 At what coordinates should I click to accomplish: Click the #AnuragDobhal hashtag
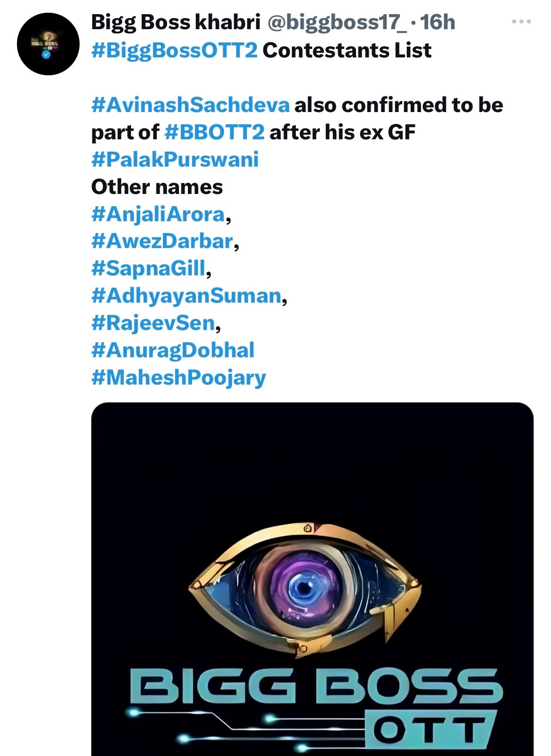point(173,350)
